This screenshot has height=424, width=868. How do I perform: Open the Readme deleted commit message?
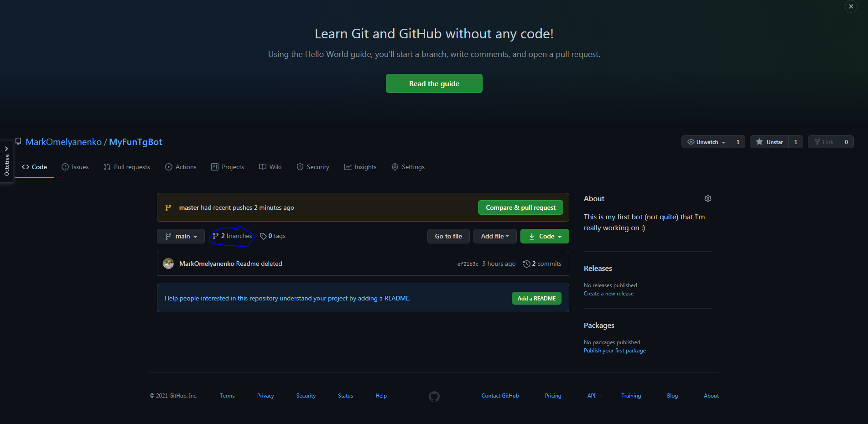[259, 264]
